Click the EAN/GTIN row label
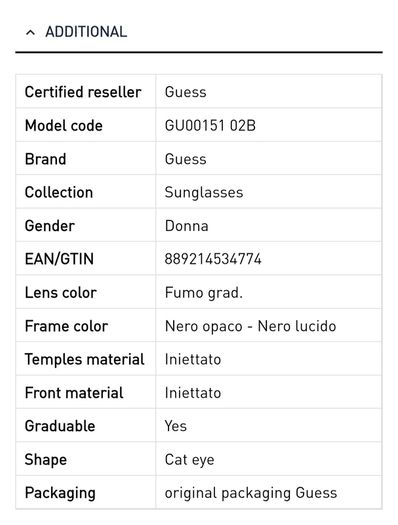398x525 pixels. click(x=59, y=259)
